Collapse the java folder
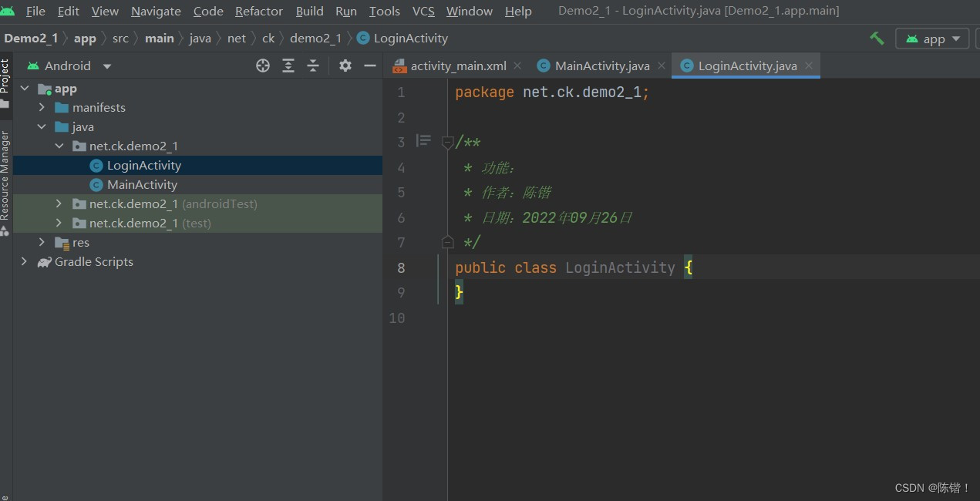This screenshot has width=980, height=501. tap(42, 127)
